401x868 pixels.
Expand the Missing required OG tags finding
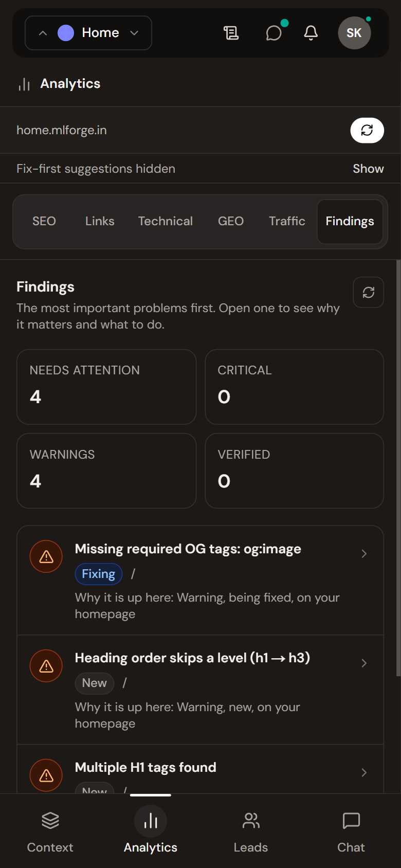coord(200,581)
